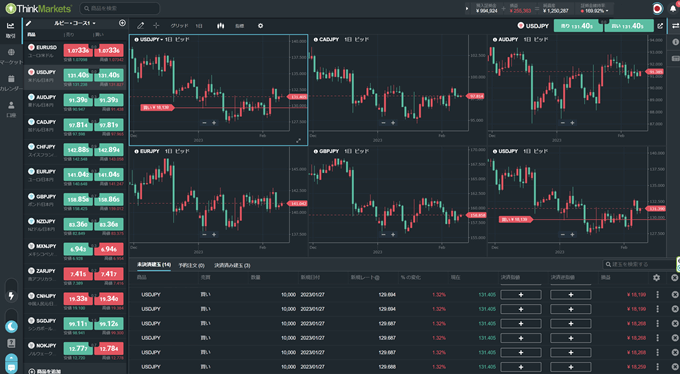Open the マーケット globe section in the sidebar
Viewport: 680px width, 374px height.
click(x=11, y=56)
